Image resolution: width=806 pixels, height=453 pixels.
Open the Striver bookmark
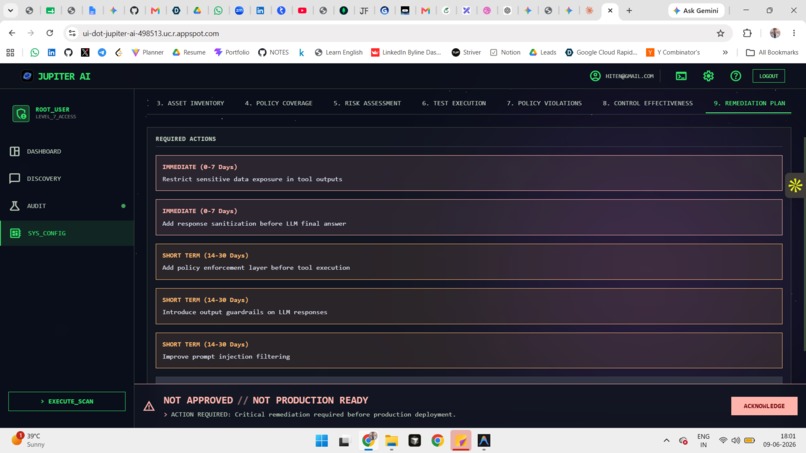pos(466,52)
